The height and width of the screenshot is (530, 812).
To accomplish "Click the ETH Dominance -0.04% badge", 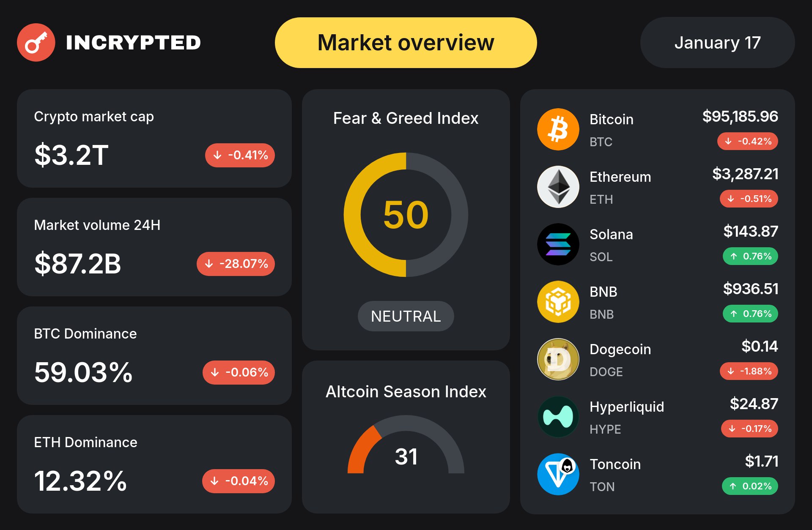I will 239,481.
